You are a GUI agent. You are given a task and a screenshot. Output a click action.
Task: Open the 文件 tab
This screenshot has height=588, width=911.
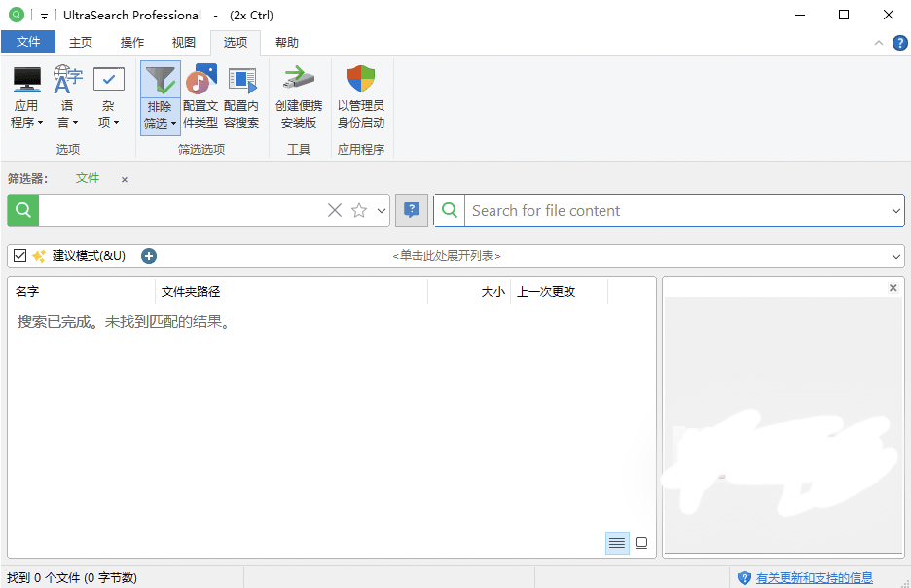(x=28, y=42)
